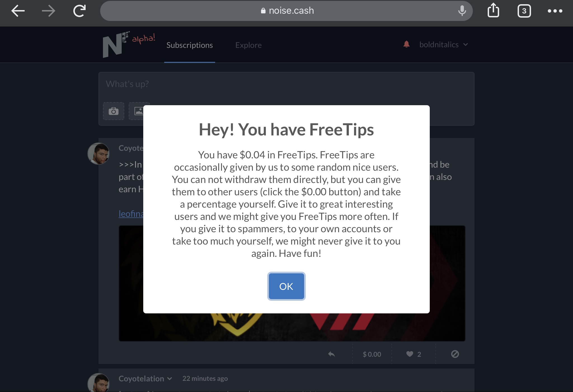Reload the noise.cash page
The height and width of the screenshot is (392, 573).
[79, 11]
